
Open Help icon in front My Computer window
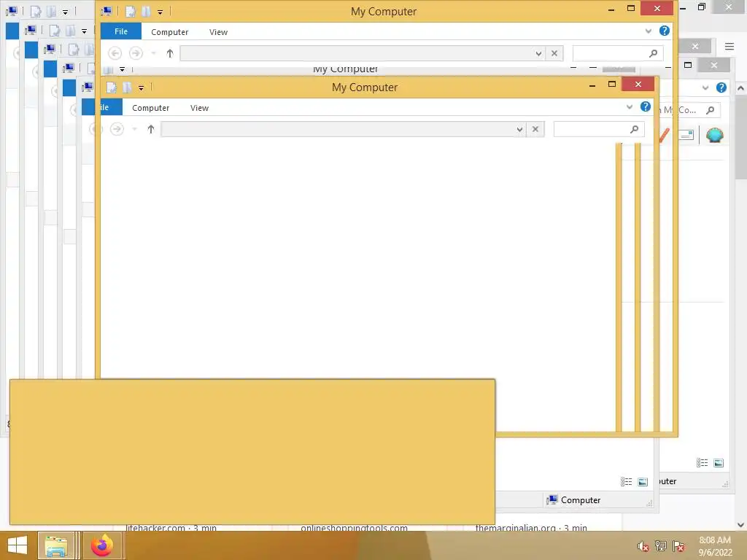pos(645,106)
